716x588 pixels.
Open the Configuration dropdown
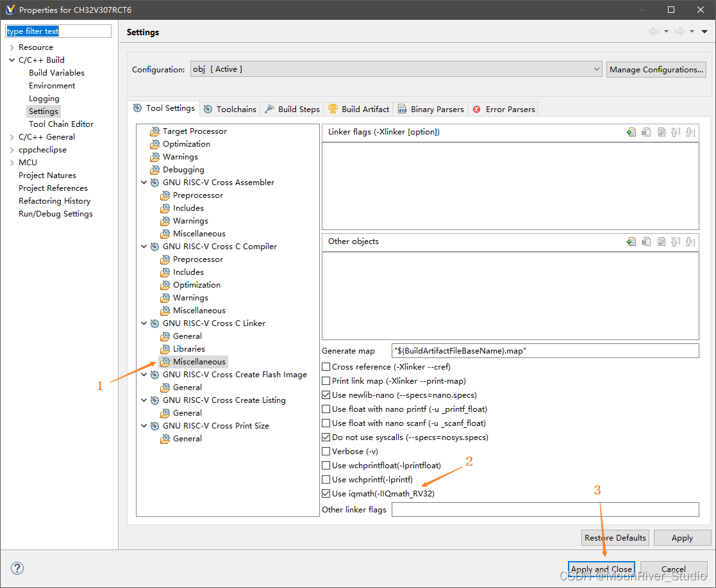click(396, 69)
